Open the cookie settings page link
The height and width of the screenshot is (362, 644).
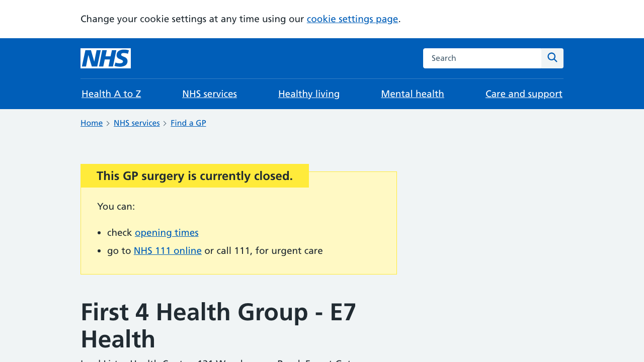click(x=352, y=19)
